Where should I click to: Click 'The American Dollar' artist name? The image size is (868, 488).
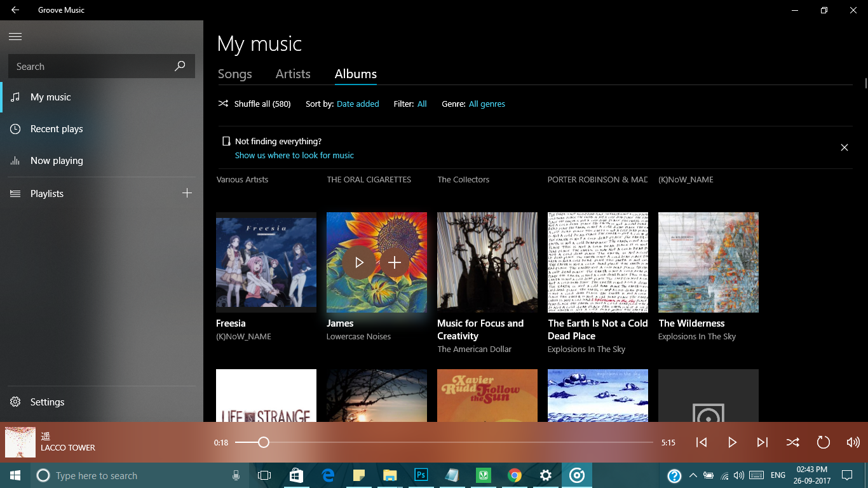click(x=474, y=349)
